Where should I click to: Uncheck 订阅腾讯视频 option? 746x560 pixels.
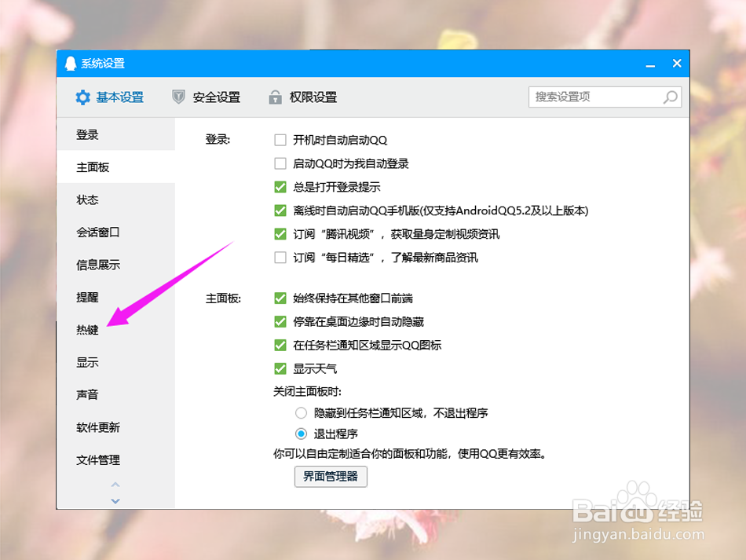pyautogui.click(x=280, y=234)
